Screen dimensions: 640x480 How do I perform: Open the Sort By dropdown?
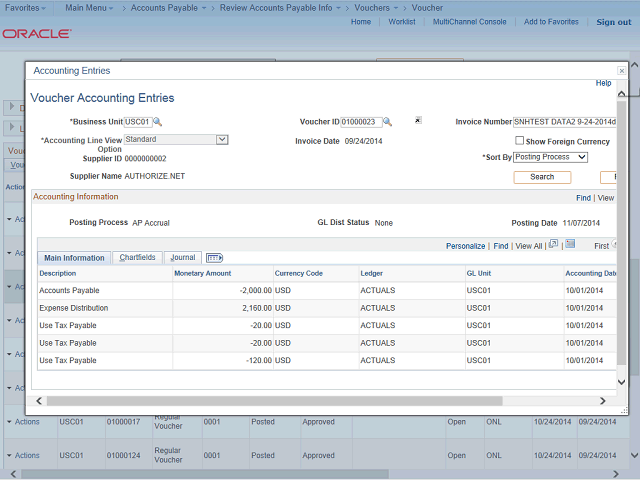pyautogui.click(x=550, y=157)
